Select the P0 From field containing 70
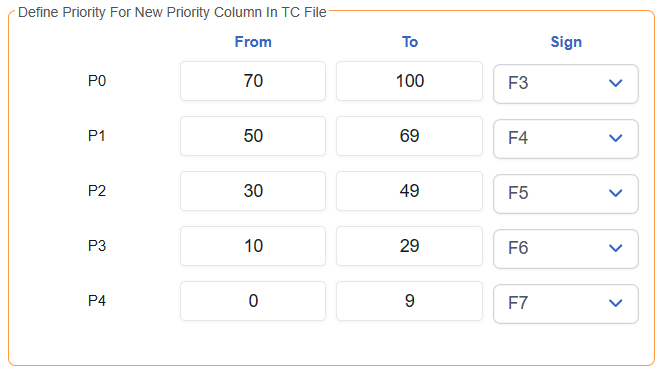Screen dimensions: 659x368 tap(253, 81)
